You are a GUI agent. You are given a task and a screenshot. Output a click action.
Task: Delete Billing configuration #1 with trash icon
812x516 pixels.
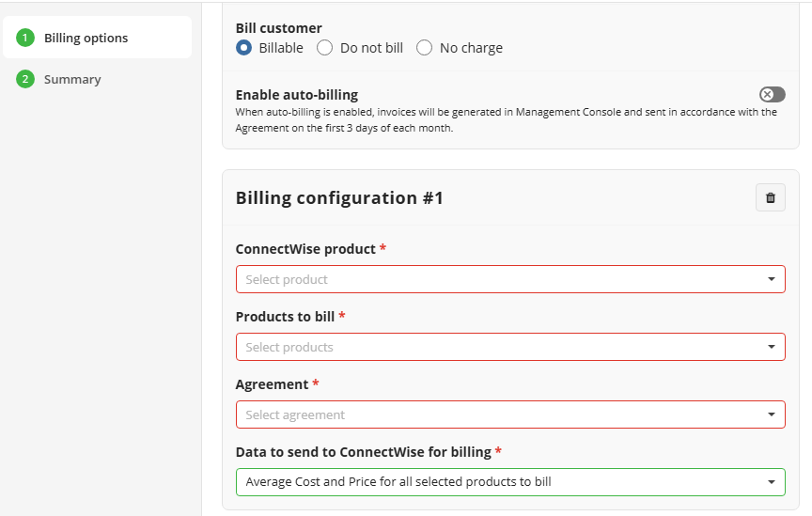770,197
